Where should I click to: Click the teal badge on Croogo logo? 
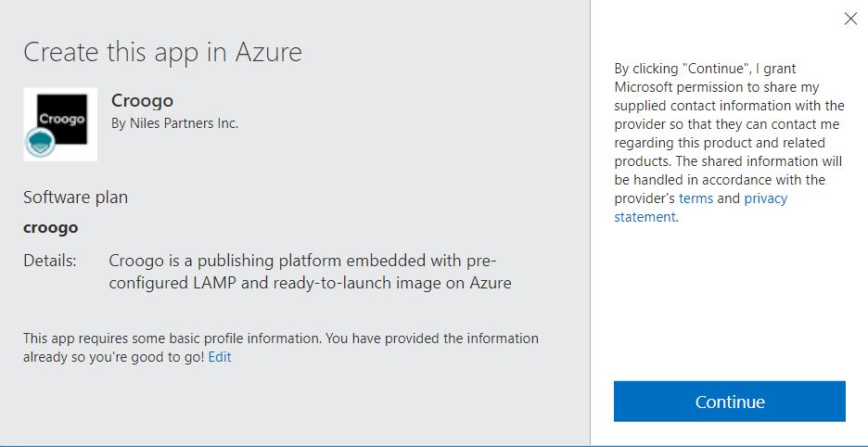click(x=40, y=142)
